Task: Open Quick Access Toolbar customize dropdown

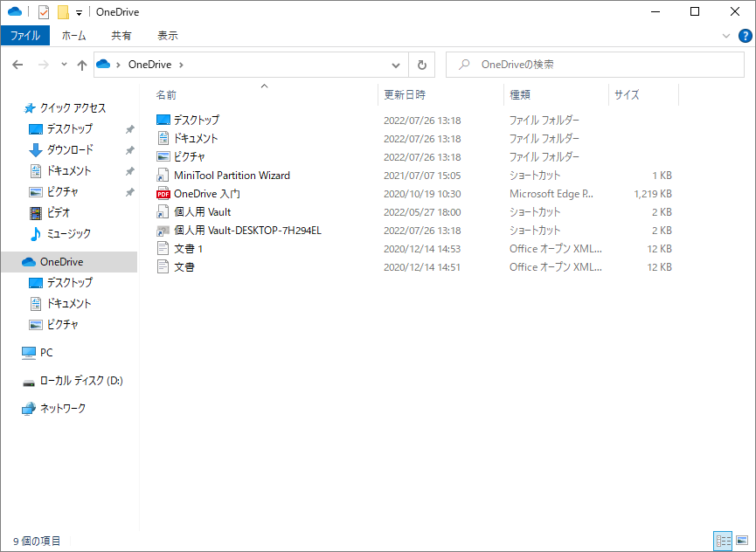Action: [x=79, y=13]
